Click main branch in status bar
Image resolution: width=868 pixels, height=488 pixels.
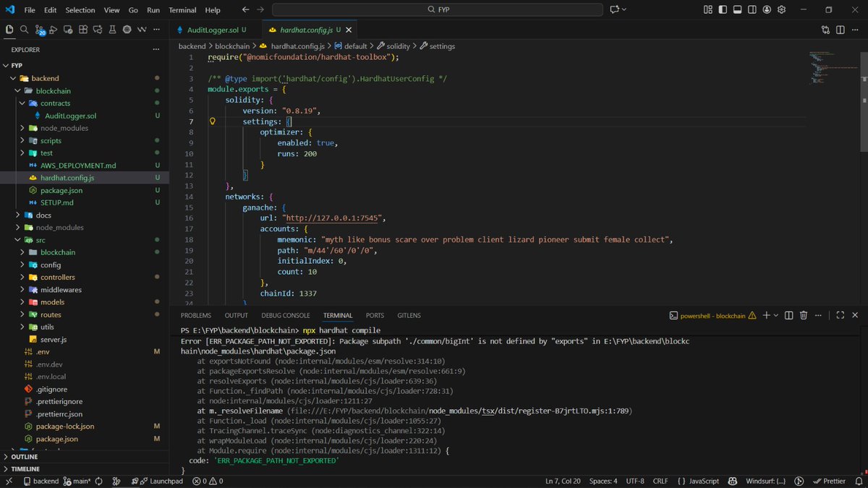pyautogui.click(x=76, y=481)
